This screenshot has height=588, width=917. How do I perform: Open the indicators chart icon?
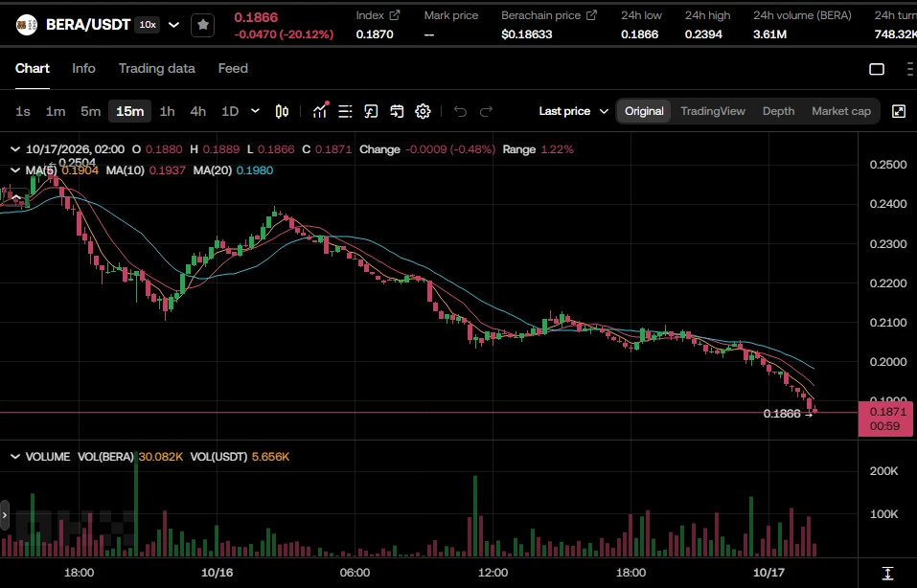320,110
